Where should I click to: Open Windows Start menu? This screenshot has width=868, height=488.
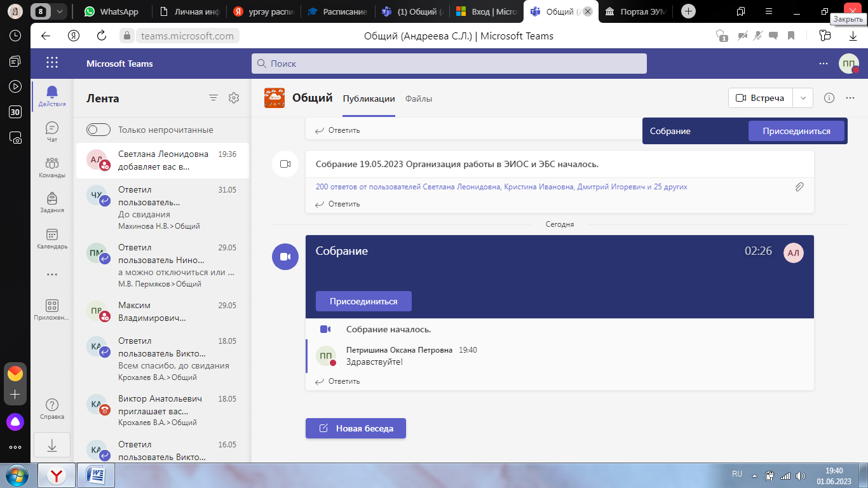[x=17, y=475]
